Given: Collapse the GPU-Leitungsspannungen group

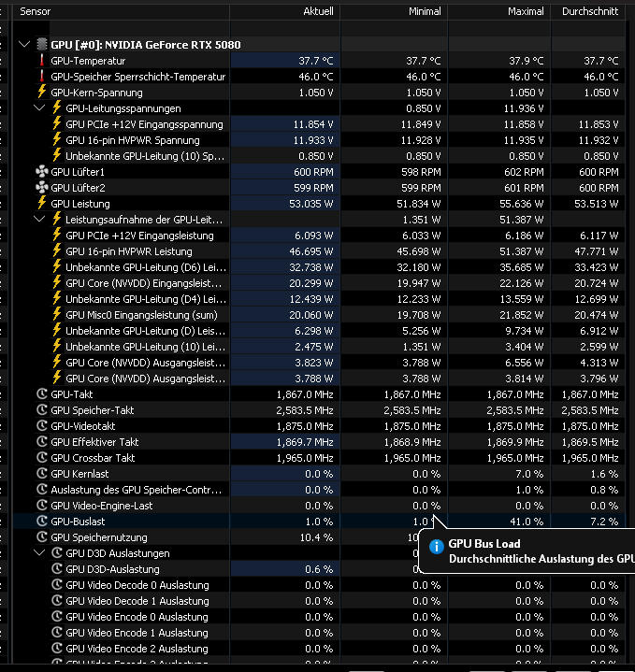Looking at the screenshot, I should 39,108.
